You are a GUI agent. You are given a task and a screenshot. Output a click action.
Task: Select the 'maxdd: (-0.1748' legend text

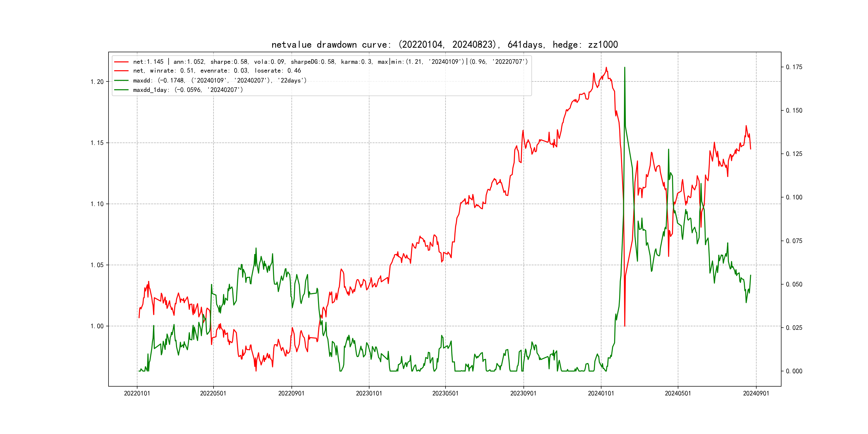pyautogui.click(x=220, y=81)
